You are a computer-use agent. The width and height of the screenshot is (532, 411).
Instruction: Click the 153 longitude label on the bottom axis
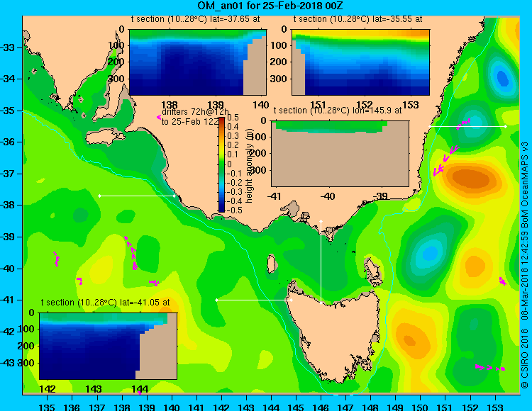pyautogui.click(x=495, y=407)
